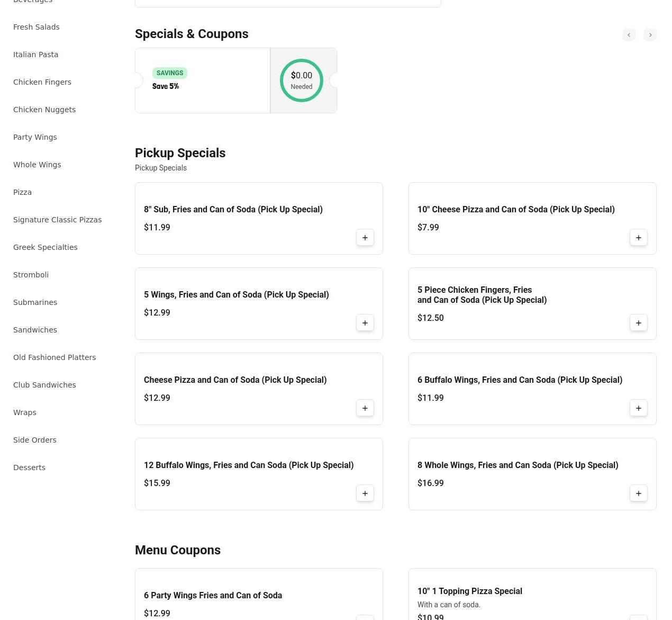Viewport: 672px width, 620px height.
Task: Select the Save 5% savings coupon
Action: 203,80
